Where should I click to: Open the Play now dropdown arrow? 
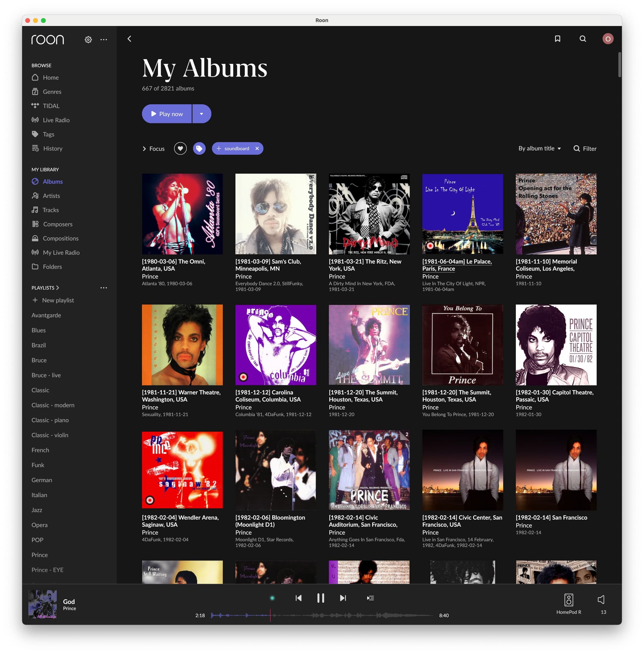pyautogui.click(x=202, y=114)
